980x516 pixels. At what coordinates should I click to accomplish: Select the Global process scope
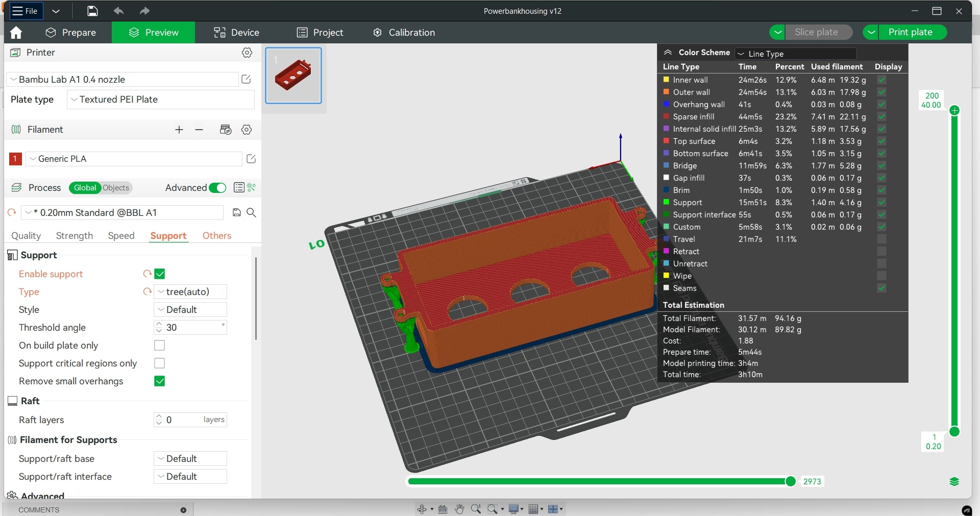pyautogui.click(x=85, y=188)
